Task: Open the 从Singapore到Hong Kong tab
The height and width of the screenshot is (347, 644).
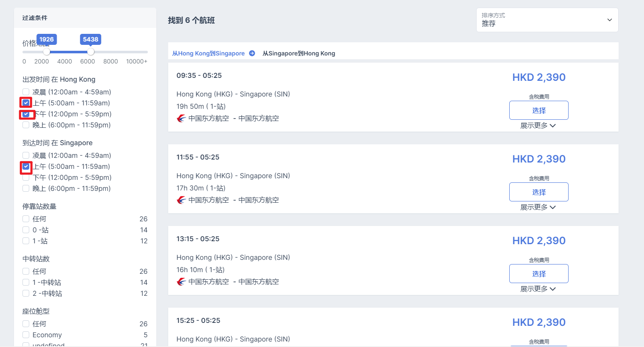Action: click(299, 53)
